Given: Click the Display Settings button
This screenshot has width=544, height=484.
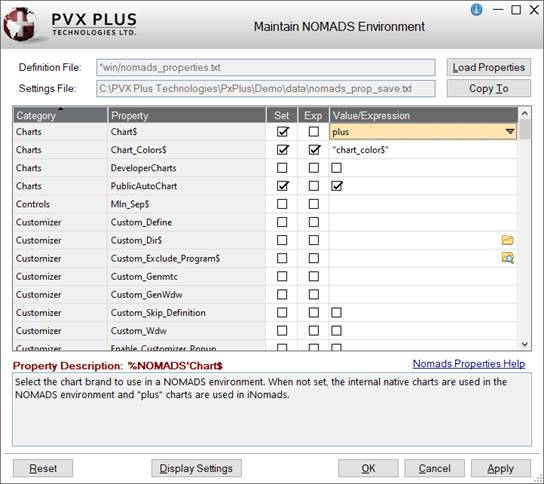Looking at the screenshot, I should point(196,468).
